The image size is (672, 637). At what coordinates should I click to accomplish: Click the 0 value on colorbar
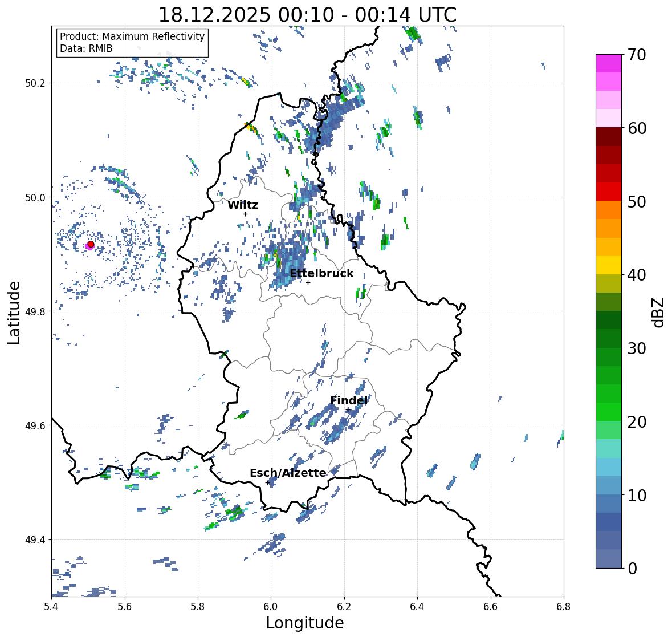632,569
